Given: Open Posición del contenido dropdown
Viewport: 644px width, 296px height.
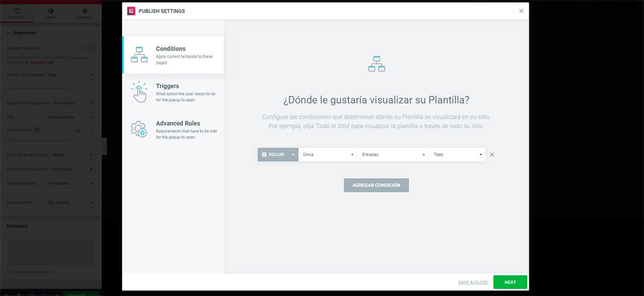Looking at the screenshot, I should (73, 169).
